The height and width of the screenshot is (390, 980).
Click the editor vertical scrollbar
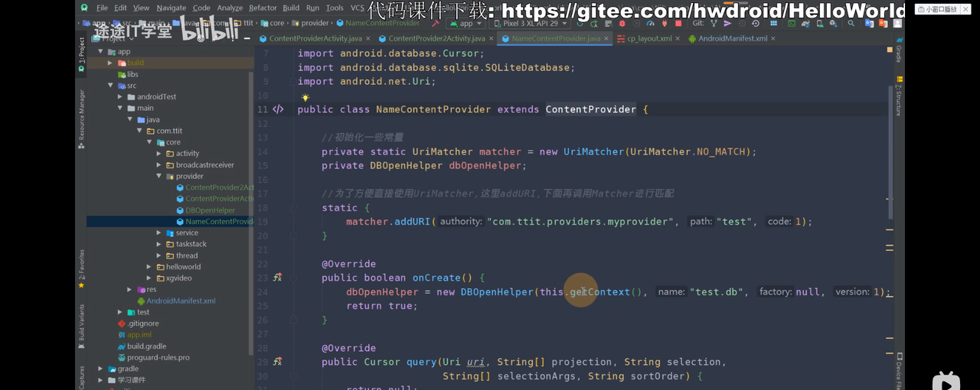point(890,151)
